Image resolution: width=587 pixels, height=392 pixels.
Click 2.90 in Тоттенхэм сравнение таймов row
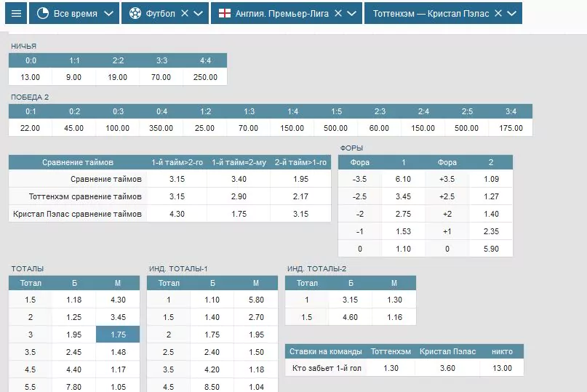point(239,196)
